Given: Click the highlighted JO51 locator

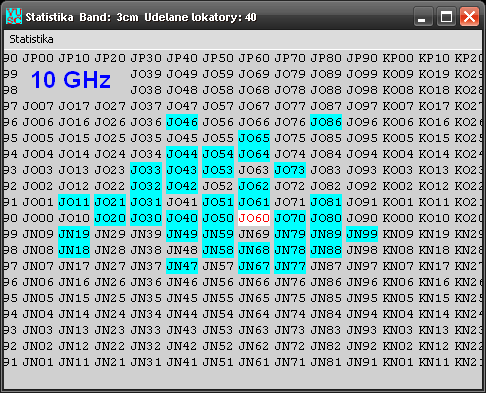Looking at the screenshot, I should pyautogui.click(x=218, y=202).
